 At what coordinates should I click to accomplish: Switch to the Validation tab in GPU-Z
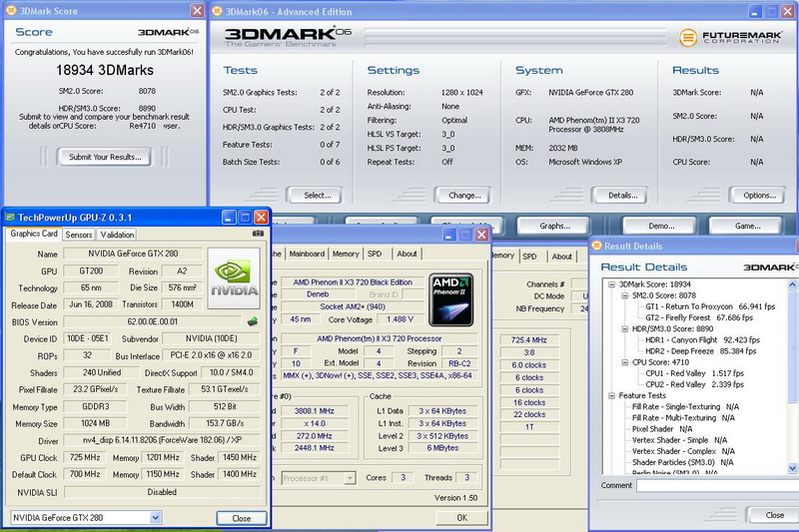coord(117,235)
